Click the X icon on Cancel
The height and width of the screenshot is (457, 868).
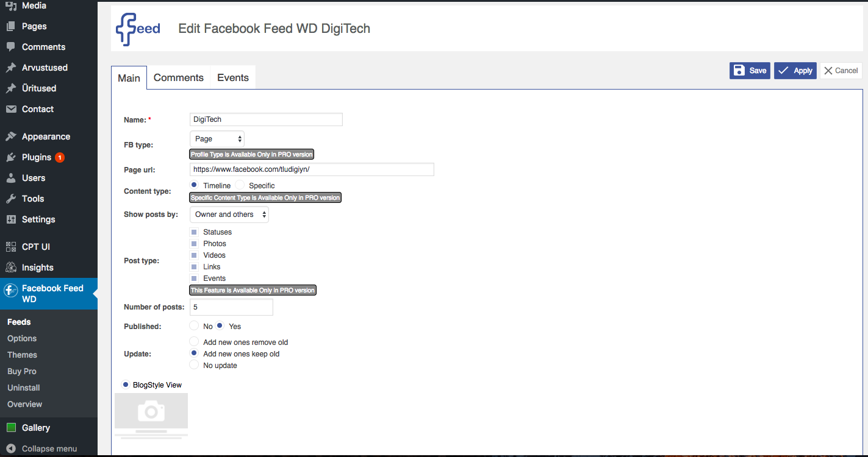click(828, 71)
